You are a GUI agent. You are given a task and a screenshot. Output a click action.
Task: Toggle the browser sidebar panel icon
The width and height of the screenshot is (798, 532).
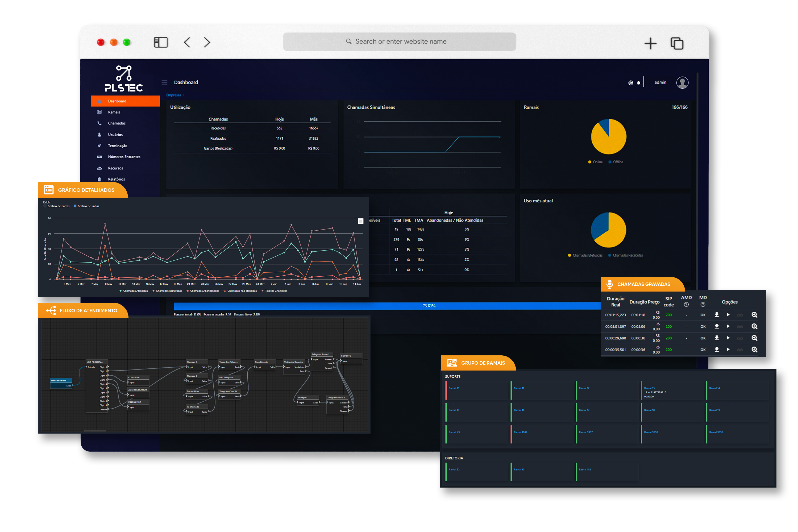(160, 42)
